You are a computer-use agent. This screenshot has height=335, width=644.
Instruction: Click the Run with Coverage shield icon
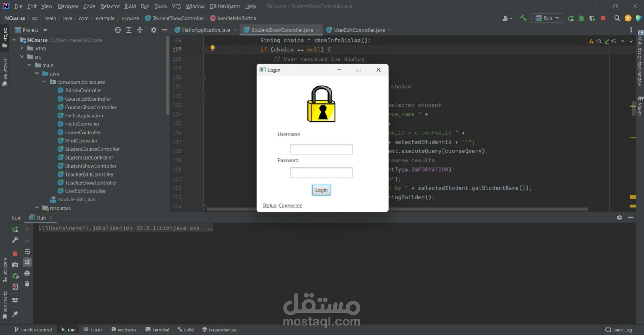[592, 18]
